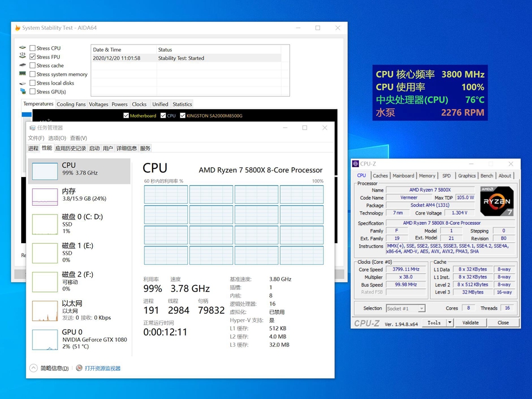
Task: Click the AIDA64 flame icon in title bar
Action: pos(17,28)
